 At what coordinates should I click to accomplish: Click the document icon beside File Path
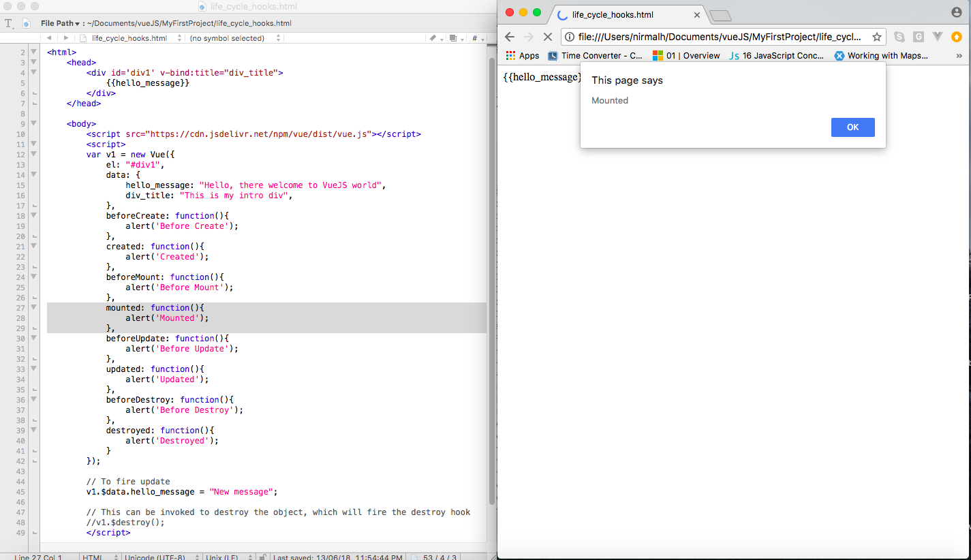point(27,23)
